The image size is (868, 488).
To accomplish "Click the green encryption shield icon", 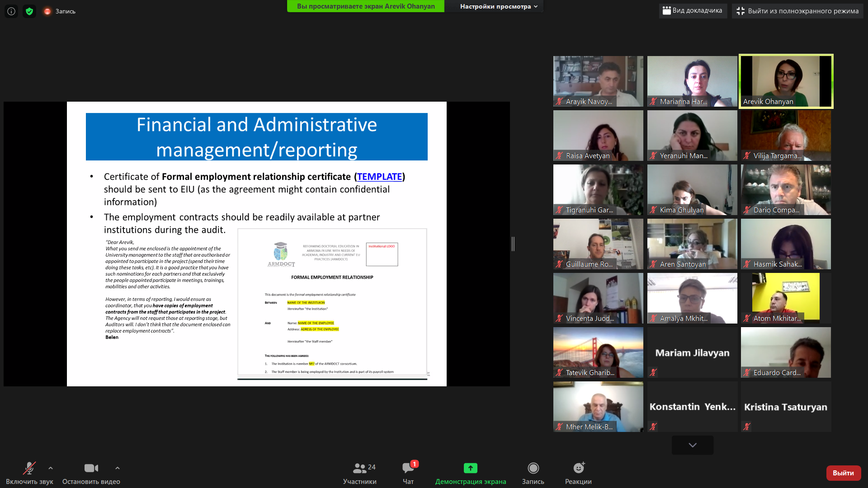I will [x=29, y=11].
